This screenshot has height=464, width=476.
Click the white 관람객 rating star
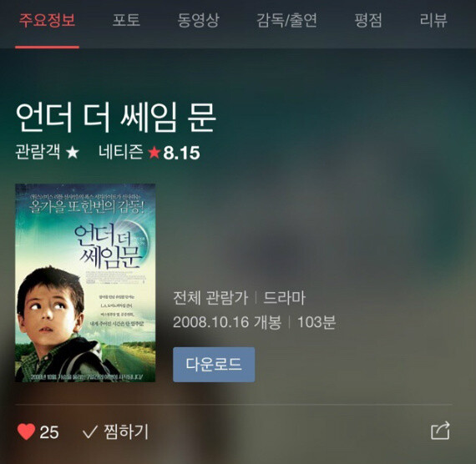click(73, 153)
